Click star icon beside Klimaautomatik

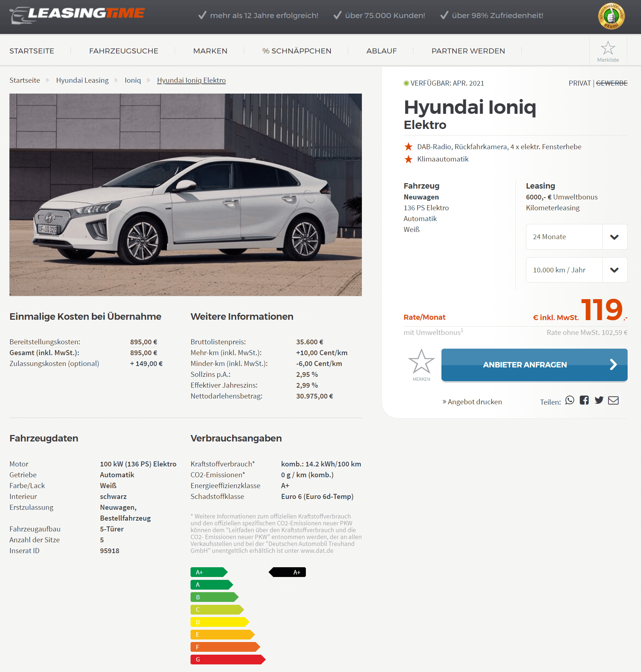coord(409,159)
